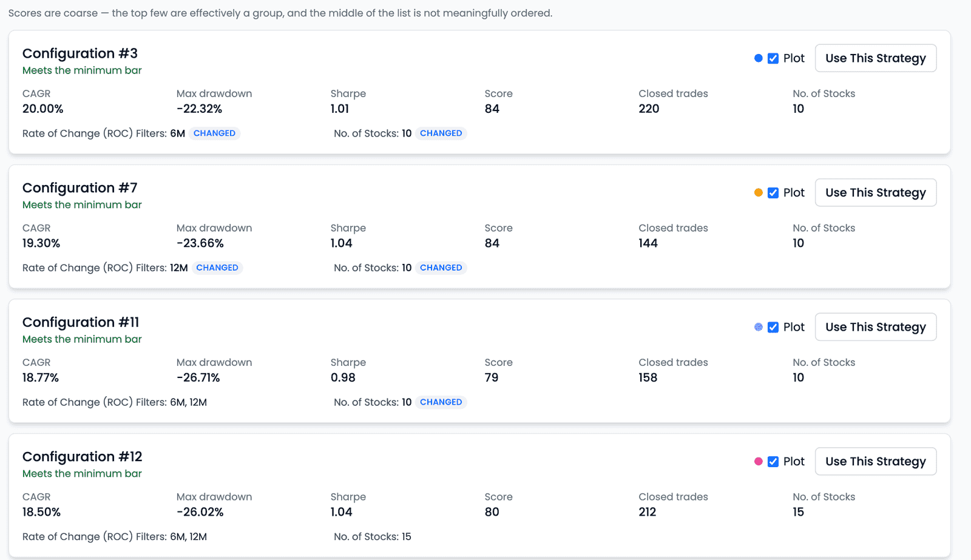Screen dimensions: 971x560
Task: Click the CAGR value 18.50%
Action: tap(42, 512)
